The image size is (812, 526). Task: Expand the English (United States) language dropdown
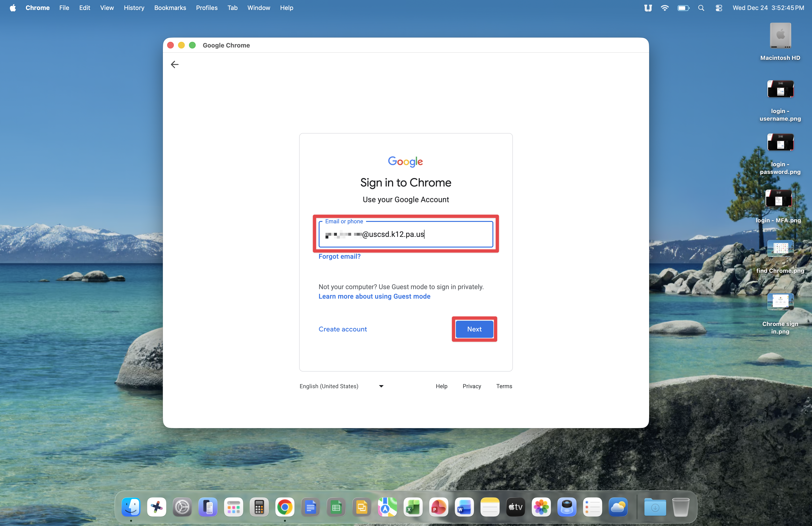coord(341,386)
